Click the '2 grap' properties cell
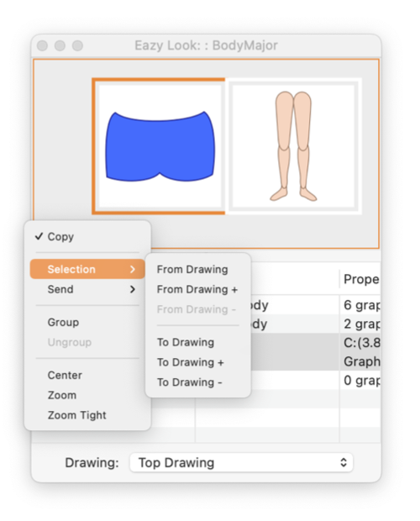The height and width of the screenshot is (521, 420). (x=360, y=324)
